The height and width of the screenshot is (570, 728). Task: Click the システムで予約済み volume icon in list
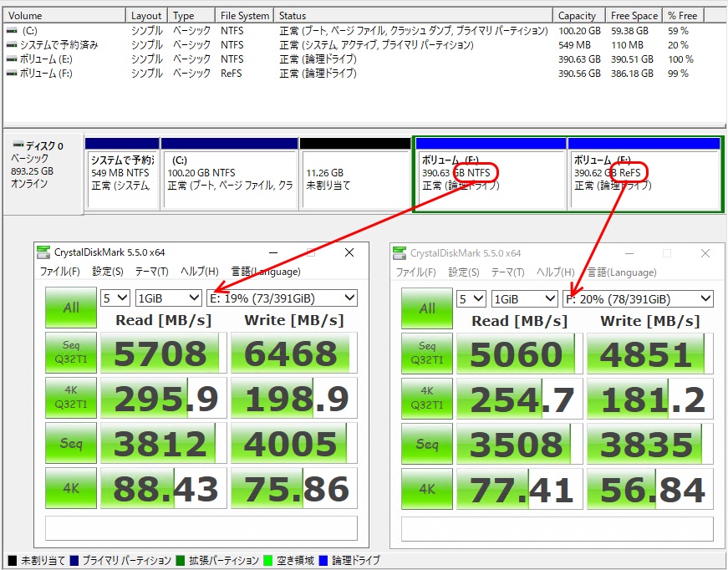click(12, 45)
